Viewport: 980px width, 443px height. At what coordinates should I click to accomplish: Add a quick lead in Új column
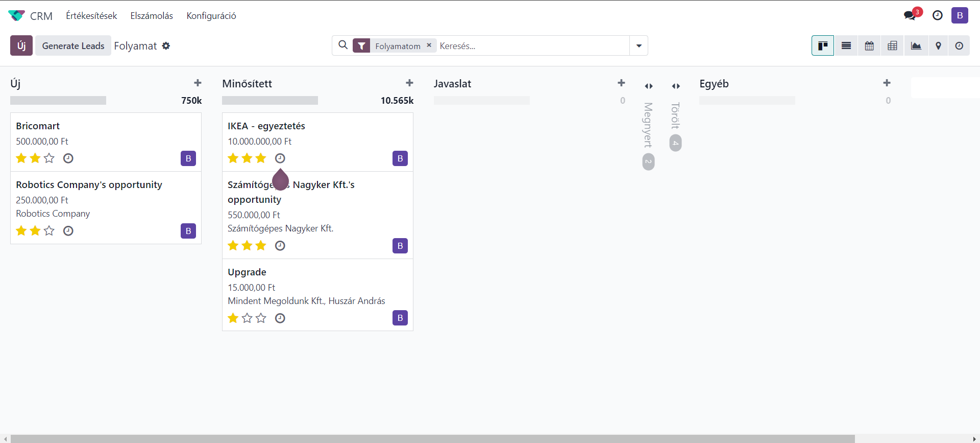click(x=198, y=83)
